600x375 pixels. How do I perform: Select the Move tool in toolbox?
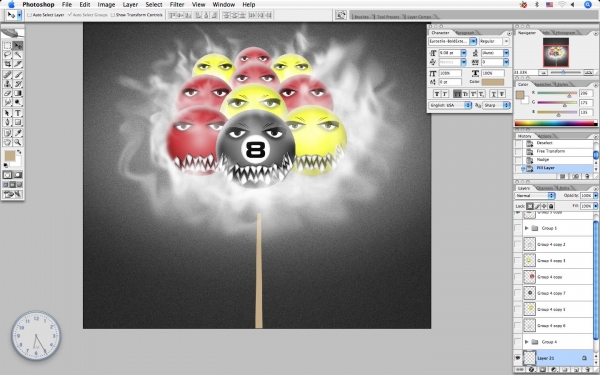[18, 46]
